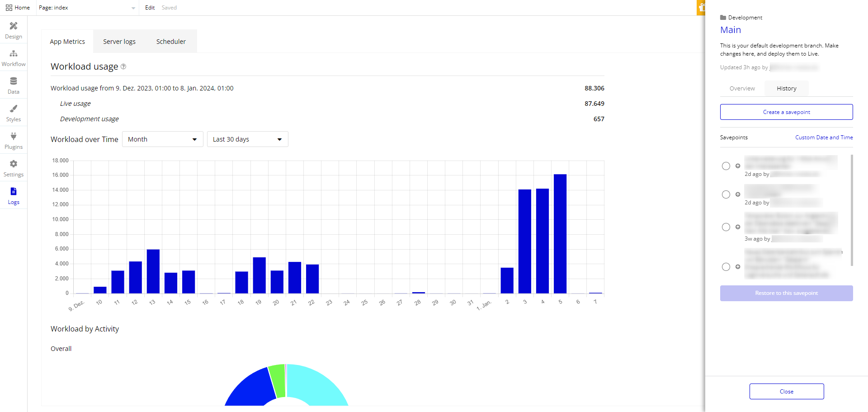The height and width of the screenshot is (412, 868).
Task: Click the chart bar for Dec 13
Action: click(x=153, y=271)
